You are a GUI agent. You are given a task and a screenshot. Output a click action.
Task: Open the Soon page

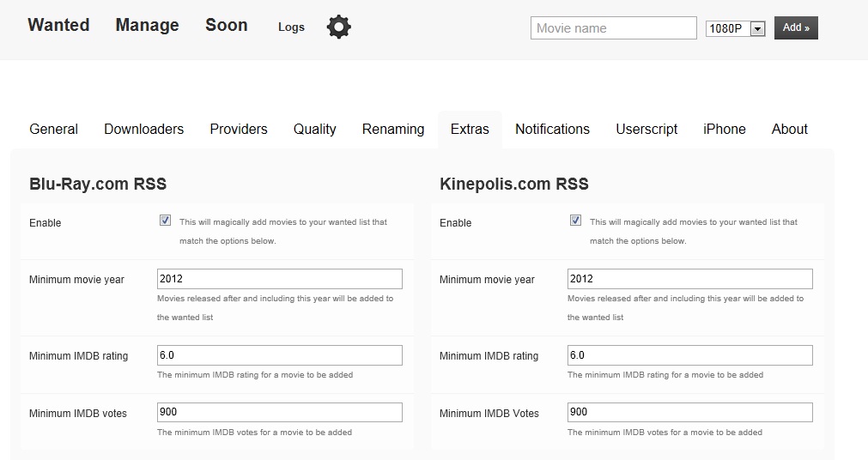click(227, 25)
